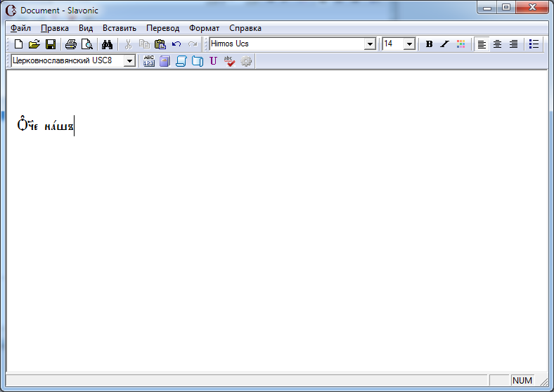This screenshot has width=554, height=392.
Task: Toggle italic formatting
Action: [x=444, y=44]
